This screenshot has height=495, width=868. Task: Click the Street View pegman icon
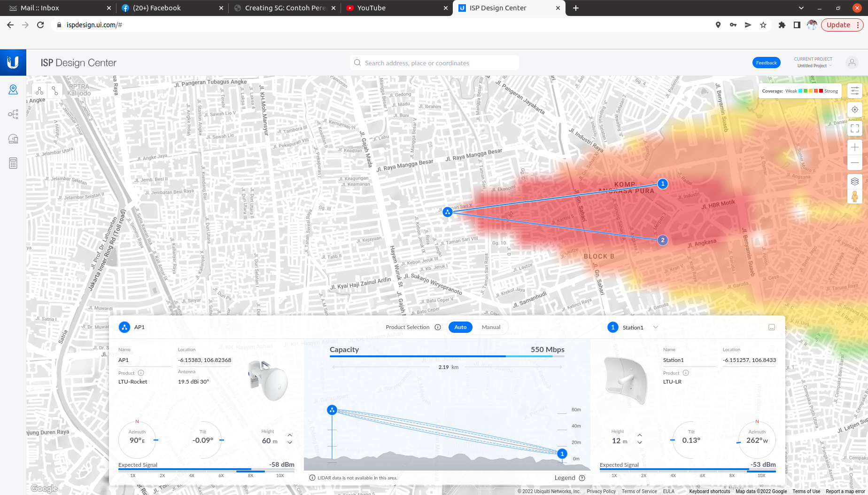855,196
